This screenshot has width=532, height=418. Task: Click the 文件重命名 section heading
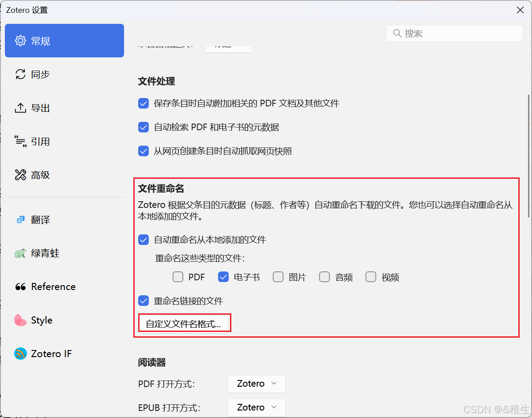[x=161, y=189]
